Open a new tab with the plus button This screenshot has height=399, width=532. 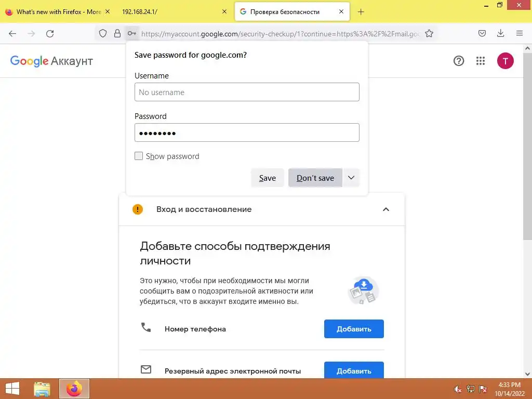pos(361,12)
